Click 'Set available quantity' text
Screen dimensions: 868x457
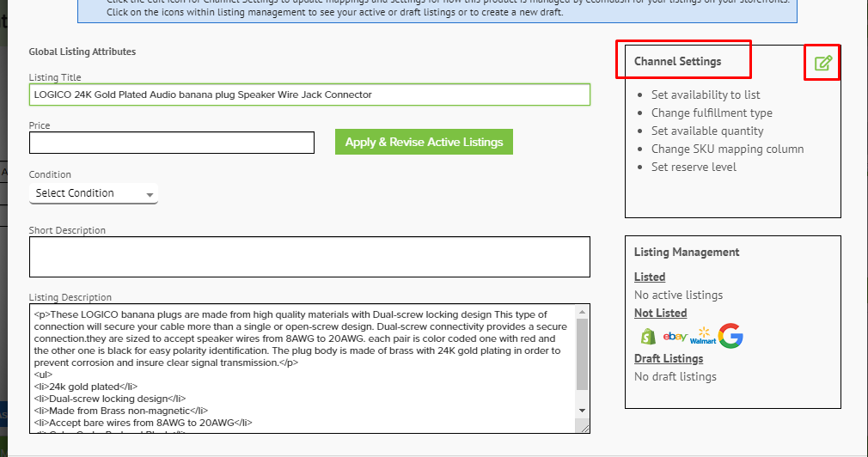click(707, 131)
